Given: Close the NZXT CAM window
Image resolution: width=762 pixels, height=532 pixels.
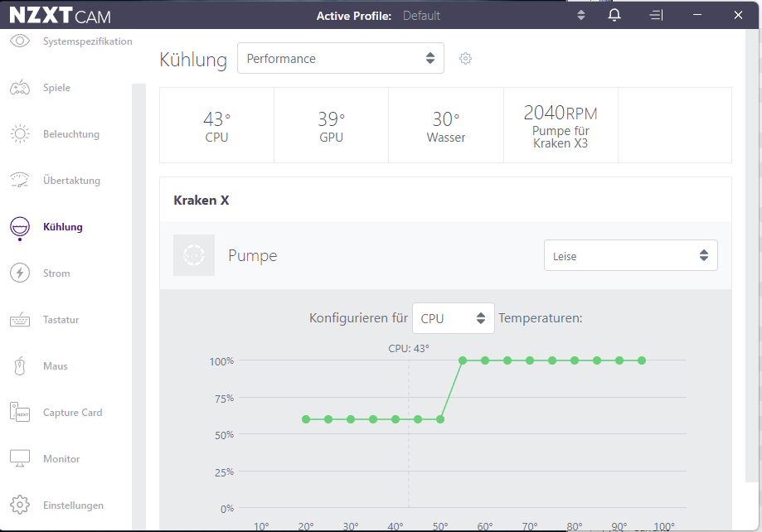Looking at the screenshot, I should coord(738,15).
